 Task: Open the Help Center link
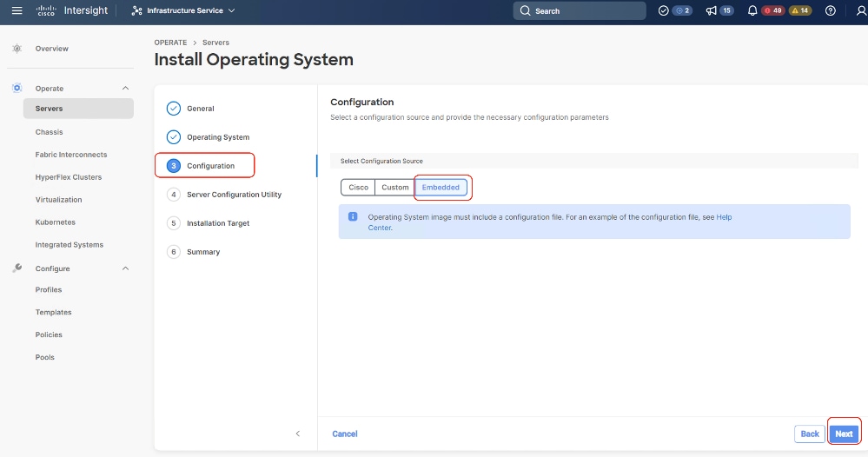724,217
